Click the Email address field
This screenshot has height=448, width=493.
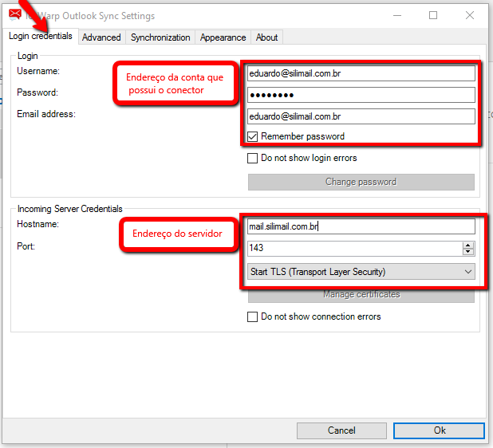click(361, 116)
